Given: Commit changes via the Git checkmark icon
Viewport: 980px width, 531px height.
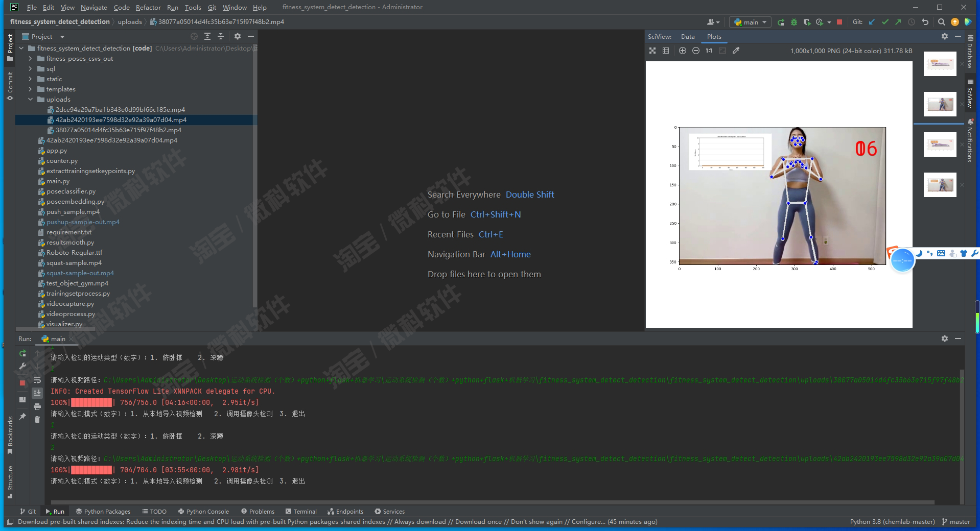Looking at the screenshot, I should (x=885, y=22).
